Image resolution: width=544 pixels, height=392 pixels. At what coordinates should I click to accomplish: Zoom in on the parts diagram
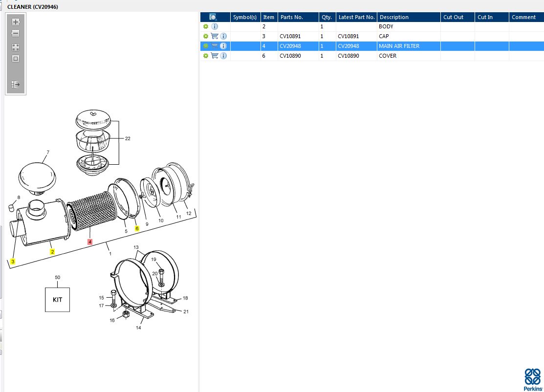[x=16, y=22]
